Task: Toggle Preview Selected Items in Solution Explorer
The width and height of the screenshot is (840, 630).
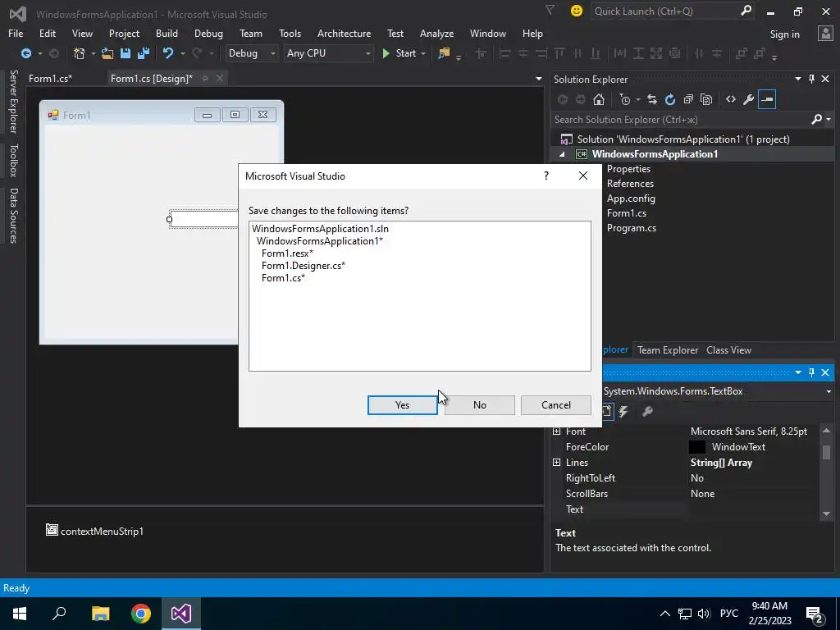Action: (x=767, y=99)
